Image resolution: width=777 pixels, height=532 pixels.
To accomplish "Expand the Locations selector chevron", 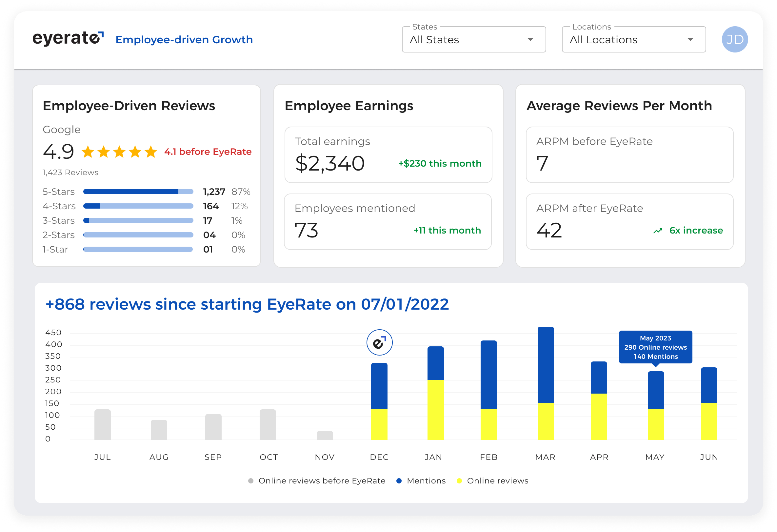I will pyautogui.click(x=691, y=39).
